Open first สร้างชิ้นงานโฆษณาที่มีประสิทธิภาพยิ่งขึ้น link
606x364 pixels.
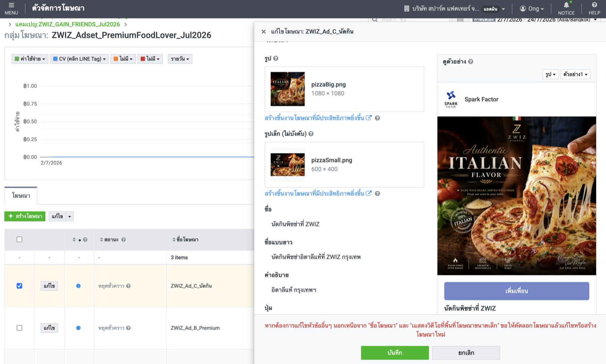[x=314, y=118]
